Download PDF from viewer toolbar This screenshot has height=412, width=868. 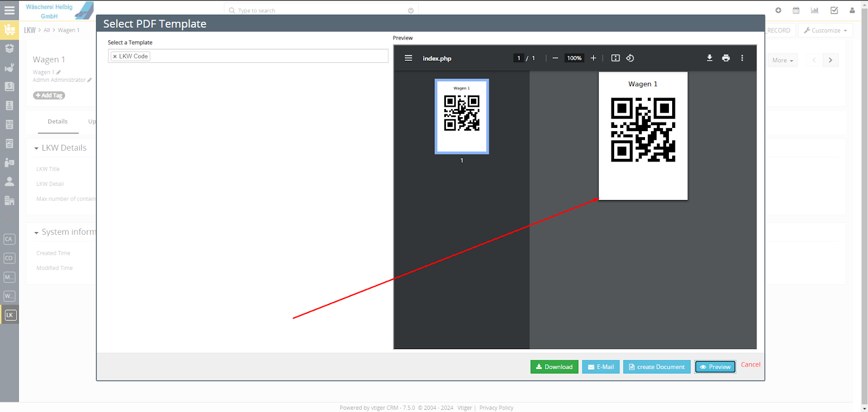710,58
